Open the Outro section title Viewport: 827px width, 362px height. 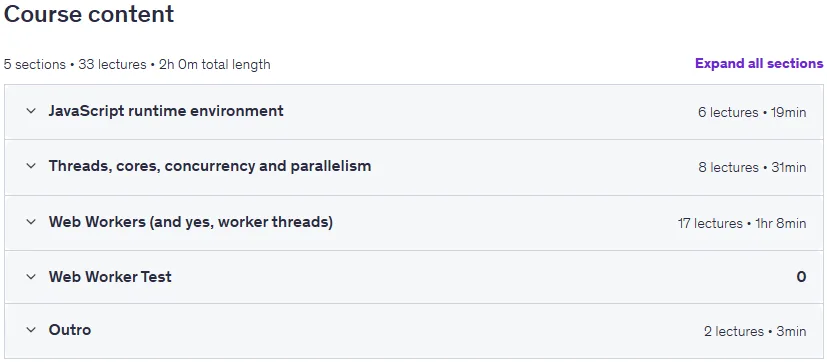point(70,330)
